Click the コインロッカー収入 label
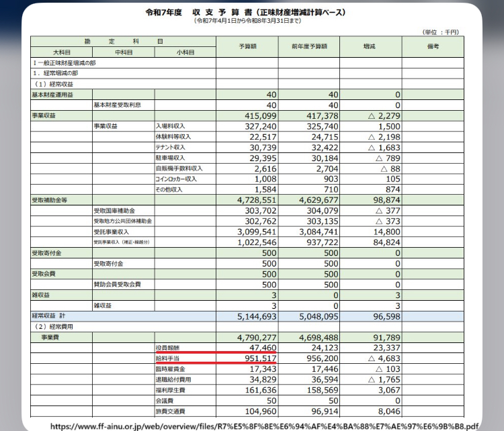This screenshot has height=431, width=504. [176, 179]
